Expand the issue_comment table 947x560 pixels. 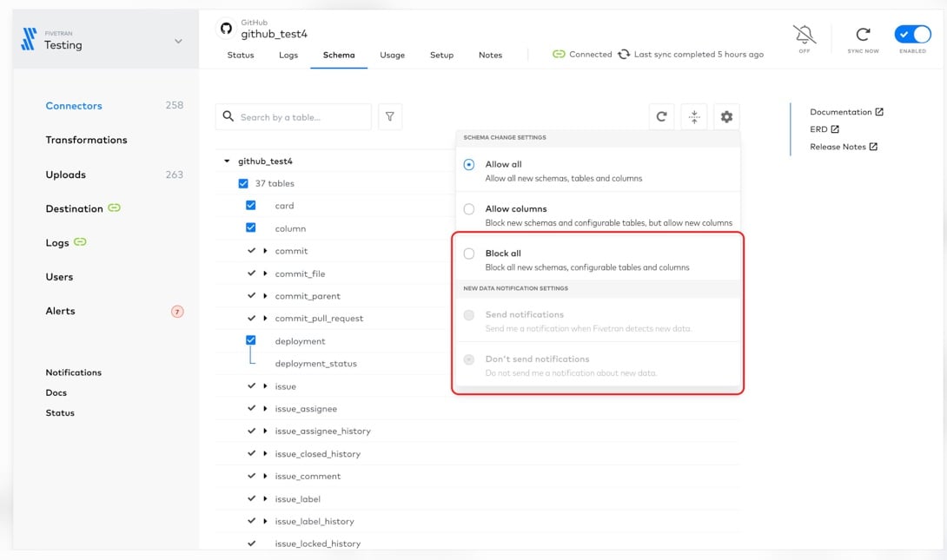pos(265,476)
